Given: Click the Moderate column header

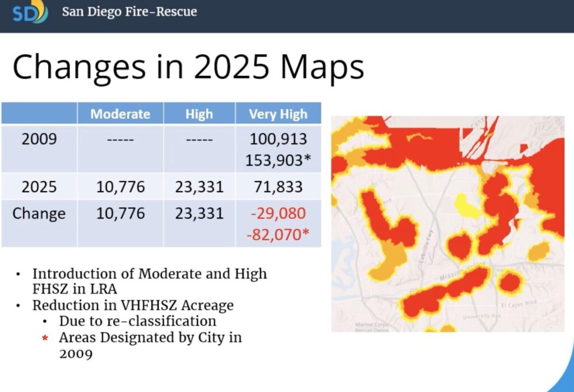Looking at the screenshot, I should click(120, 114).
